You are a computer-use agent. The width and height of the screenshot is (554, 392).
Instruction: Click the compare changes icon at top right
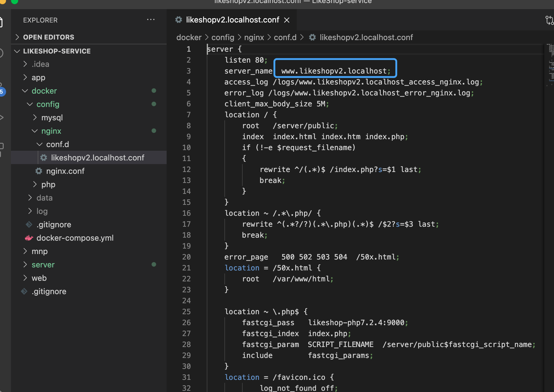point(549,20)
